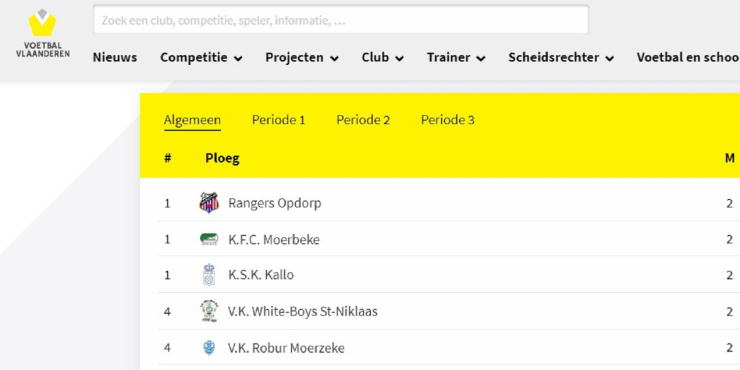This screenshot has width=740, height=370.
Task: Click the K.S.K. Kallo club crest
Action: (209, 275)
